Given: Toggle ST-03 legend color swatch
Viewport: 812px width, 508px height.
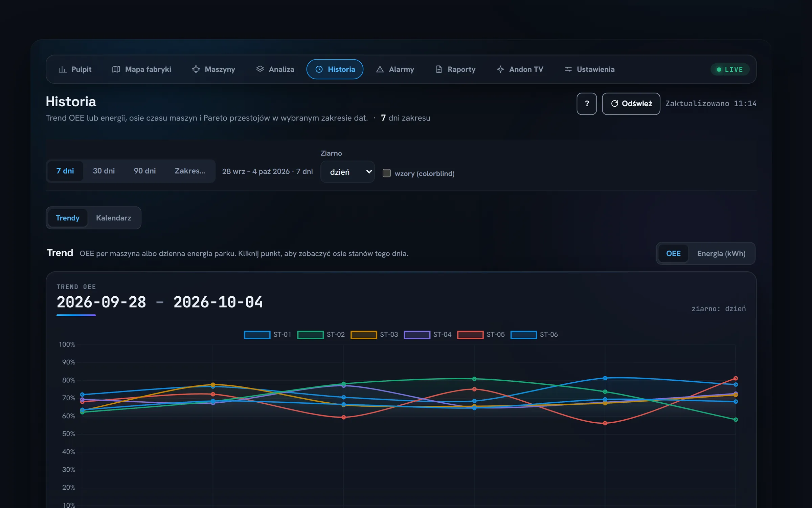Looking at the screenshot, I should tap(364, 335).
